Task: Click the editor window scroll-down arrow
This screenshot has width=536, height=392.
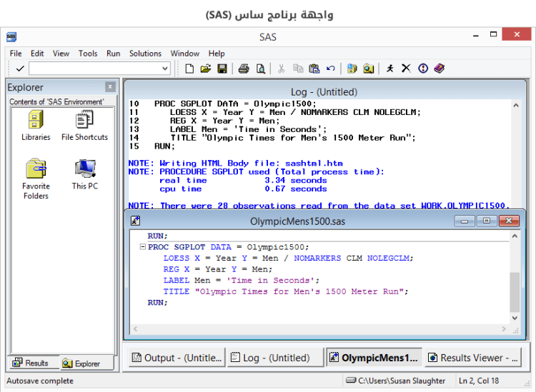Action: point(515,318)
